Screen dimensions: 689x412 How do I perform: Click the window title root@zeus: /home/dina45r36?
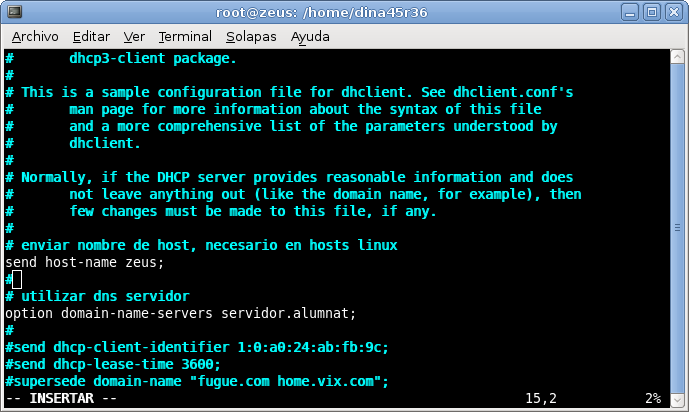321,12
